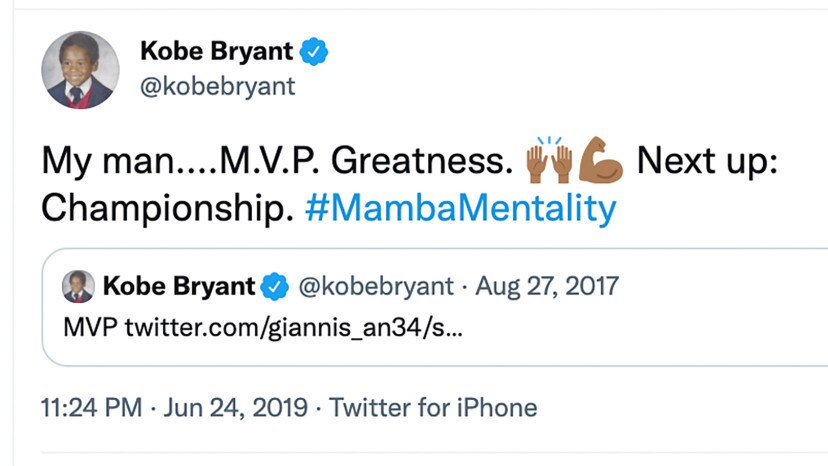
Task: Click the flexed bicep emoji
Action: (600, 160)
